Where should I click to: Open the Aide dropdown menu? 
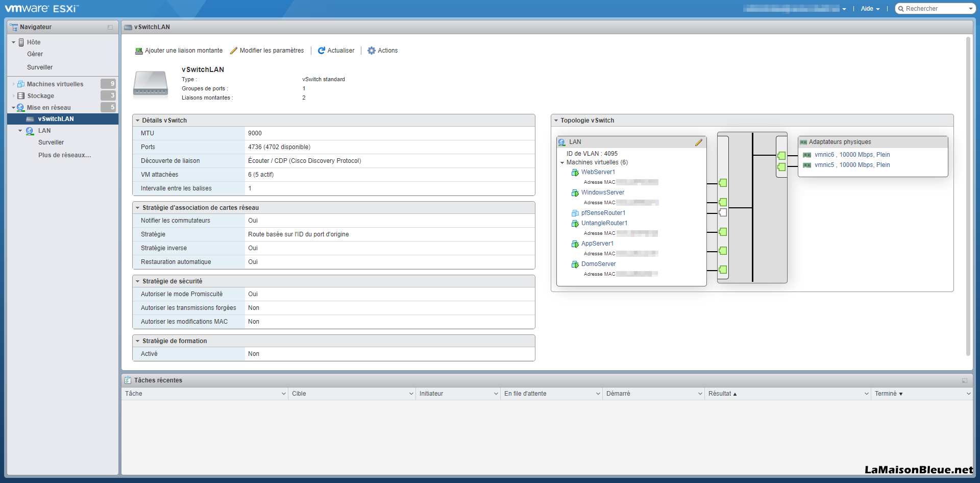point(870,9)
